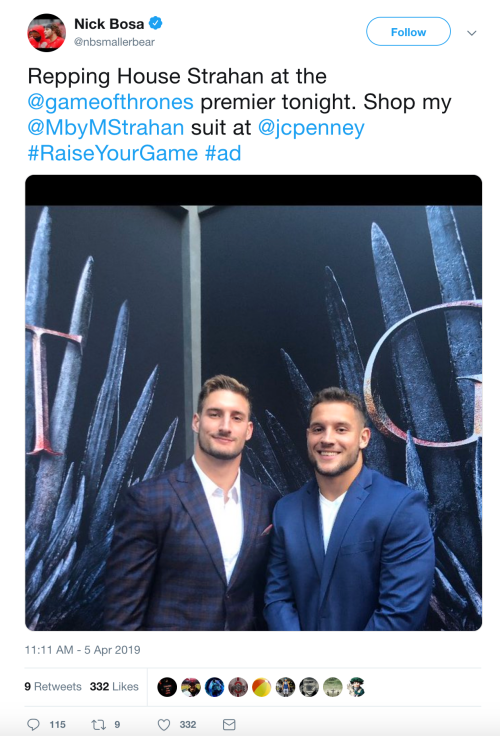Screen dimensions: 500x736
Task: Click the Ohio State logo liker avatar
Action: pyautogui.click(x=238, y=687)
